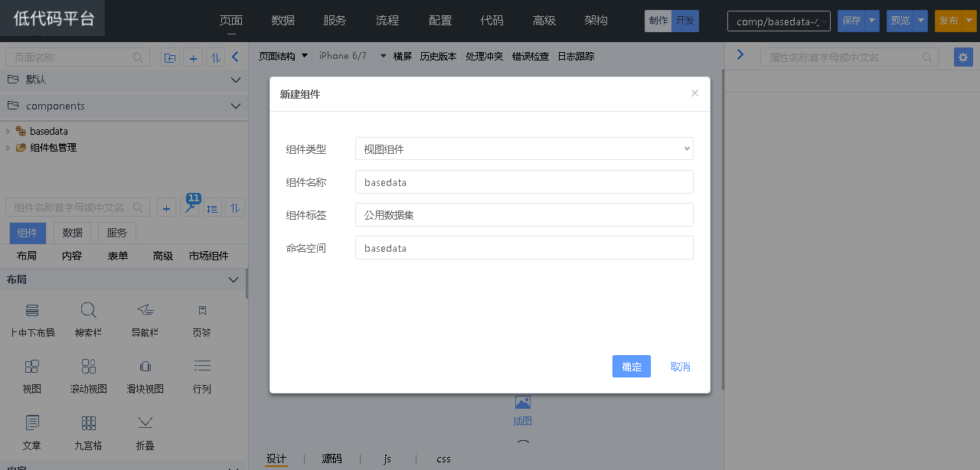Screen dimensions: 980x470
Task: Switch mode toggle to 开发
Action: 685,21
